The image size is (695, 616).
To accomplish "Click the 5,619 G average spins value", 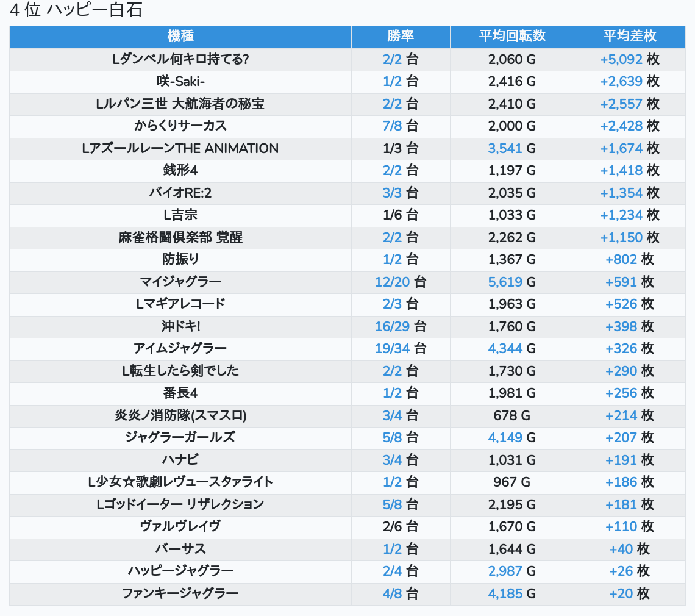I will (x=512, y=282).
